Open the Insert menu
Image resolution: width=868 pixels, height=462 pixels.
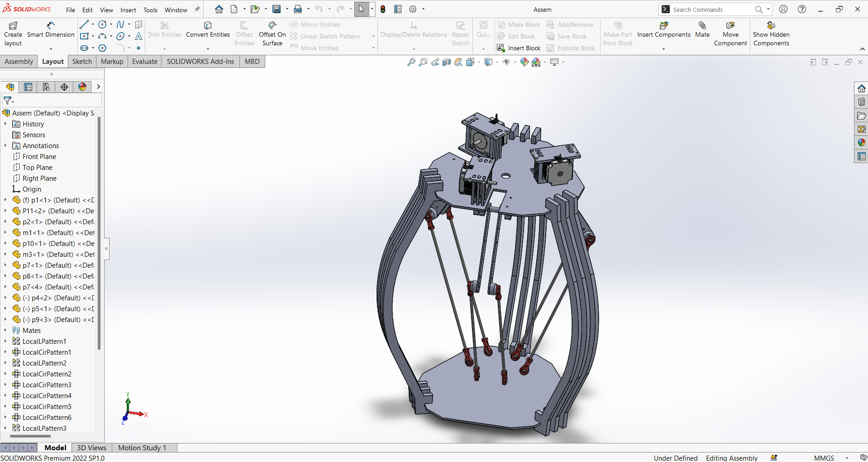(x=128, y=10)
